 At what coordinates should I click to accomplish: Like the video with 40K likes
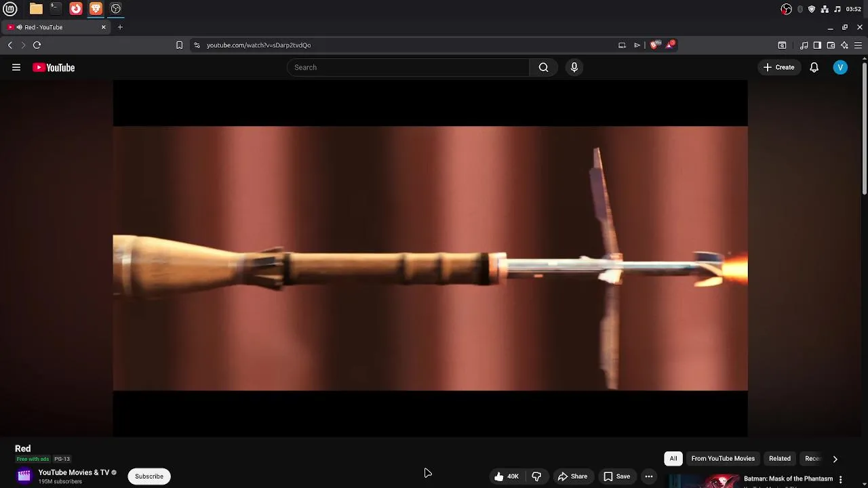pyautogui.click(x=506, y=476)
